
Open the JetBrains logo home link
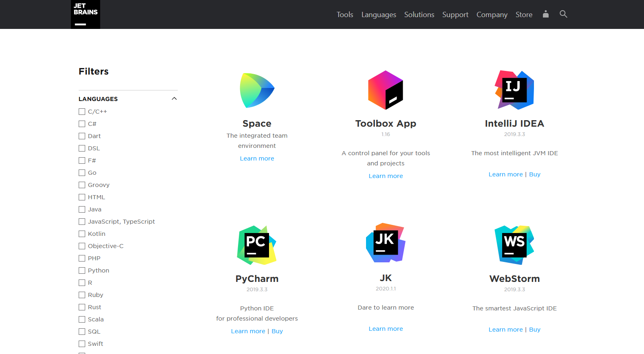(86, 14)
